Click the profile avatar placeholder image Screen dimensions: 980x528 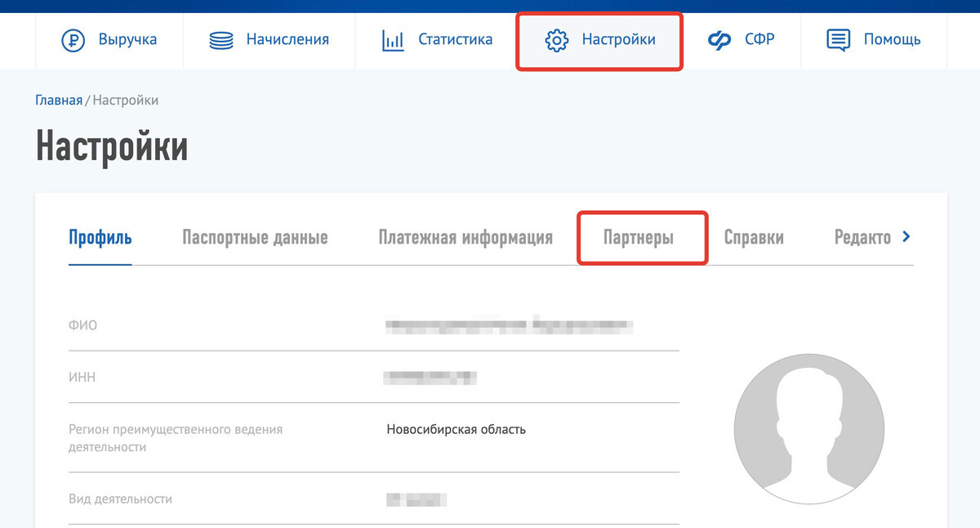[x=808, y=428]
